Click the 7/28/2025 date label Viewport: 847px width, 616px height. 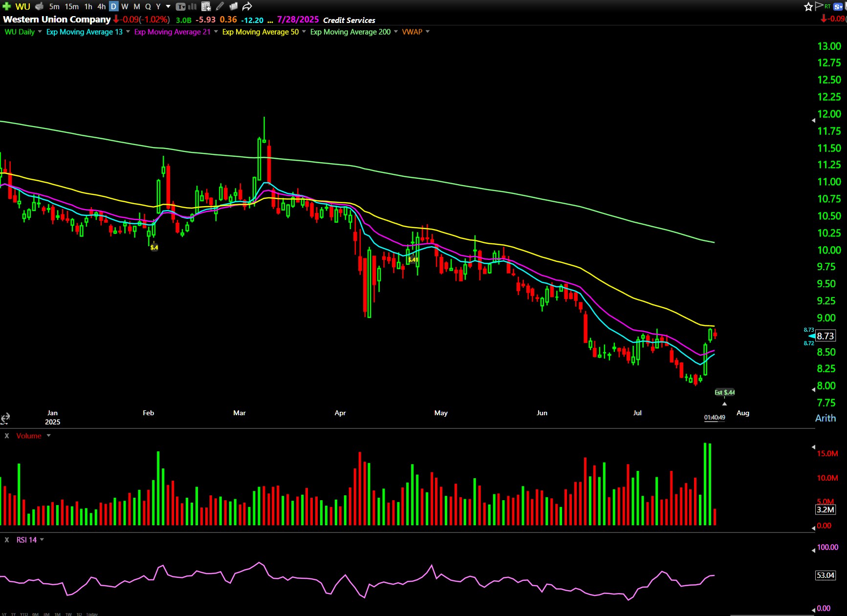(x=298, y=20)
